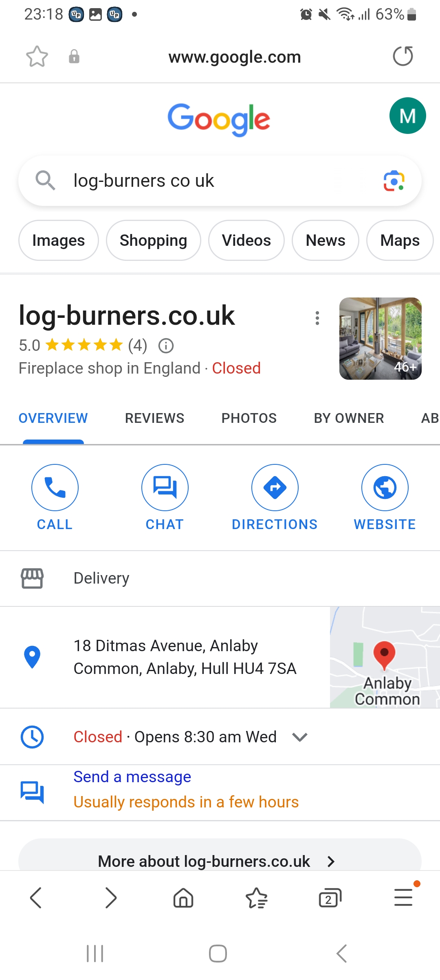Open the Anlaby Common map thumbnail
440x980 pixels.
coord(385,657)
